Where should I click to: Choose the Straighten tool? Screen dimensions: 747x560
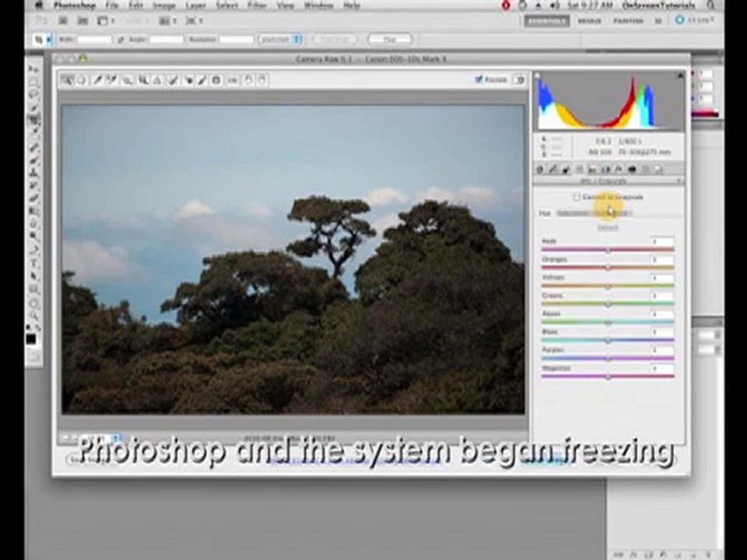tap(157, 80)
